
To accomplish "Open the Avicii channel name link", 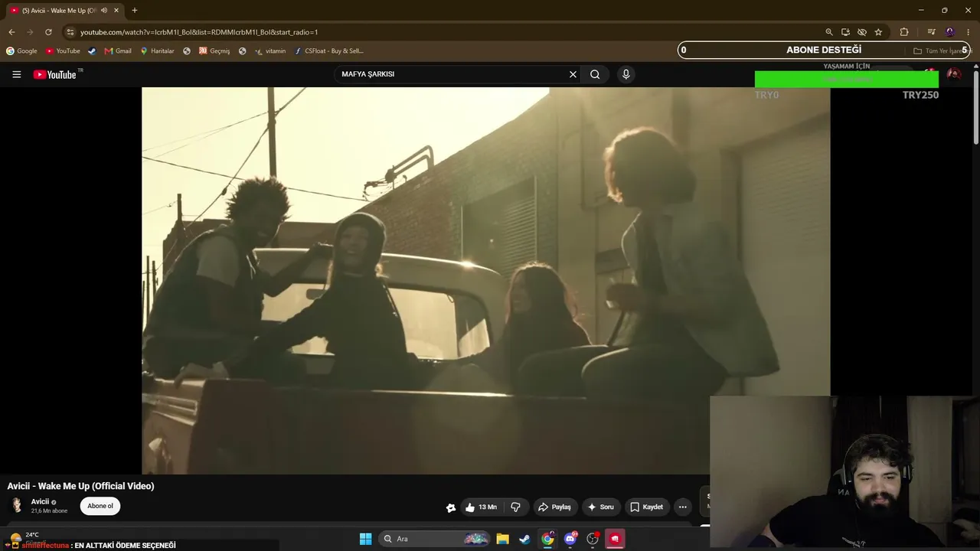I will pyautogui.click(x=40, y=502).
